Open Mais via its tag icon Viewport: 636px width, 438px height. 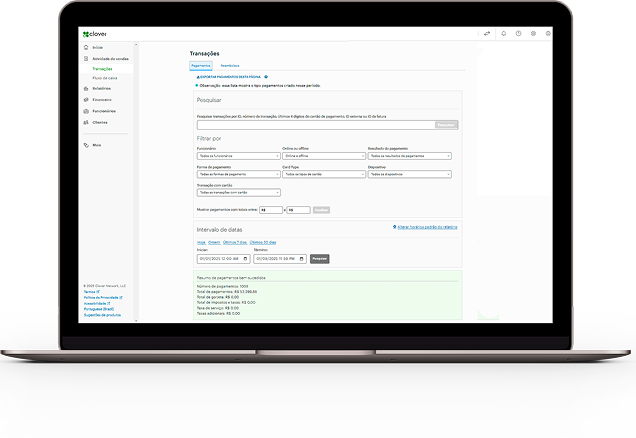click(x=86, y=145)
